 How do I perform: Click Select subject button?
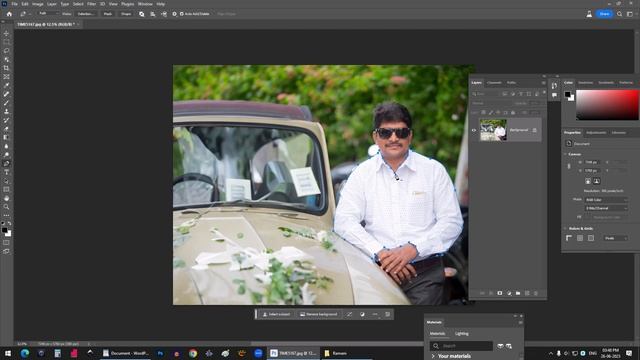[x=276, y=314]
